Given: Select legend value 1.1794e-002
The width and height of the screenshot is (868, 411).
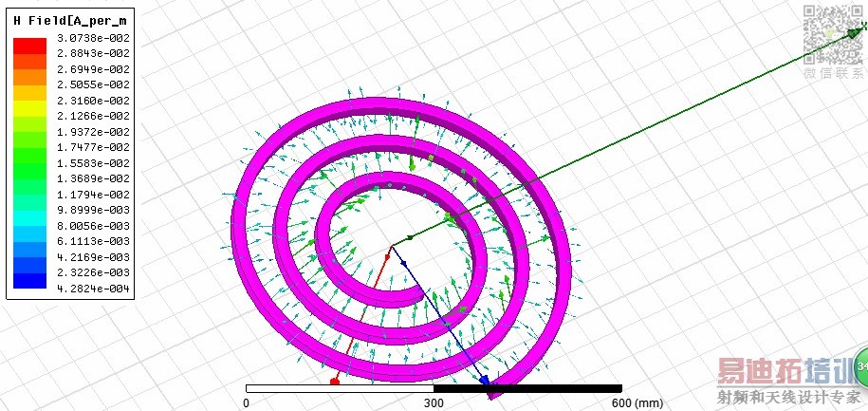Looking at the screenshot, I should 93,195.
